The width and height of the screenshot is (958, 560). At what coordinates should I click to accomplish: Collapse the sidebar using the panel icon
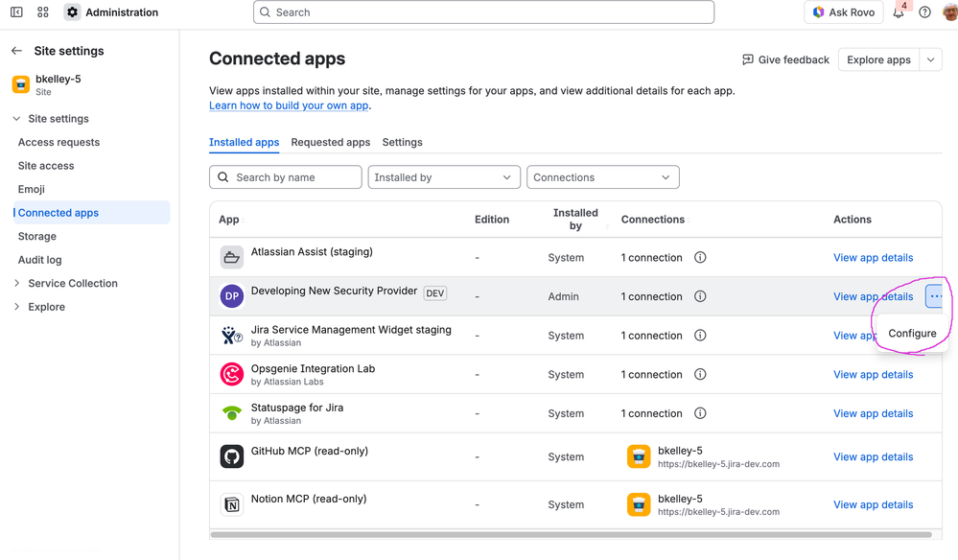pyautogui.click(x=16, y=12)
